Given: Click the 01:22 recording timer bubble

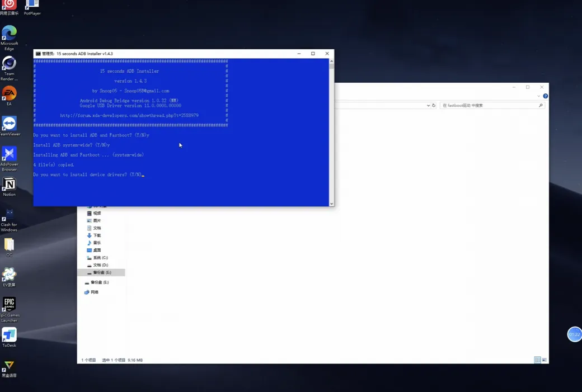Looking at the screenshot, I should click(574, 334).
